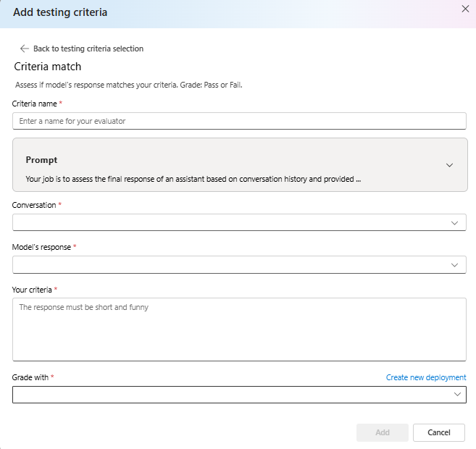Click the Prompt heading text
The image size is (476, 449).
(41, 159)
